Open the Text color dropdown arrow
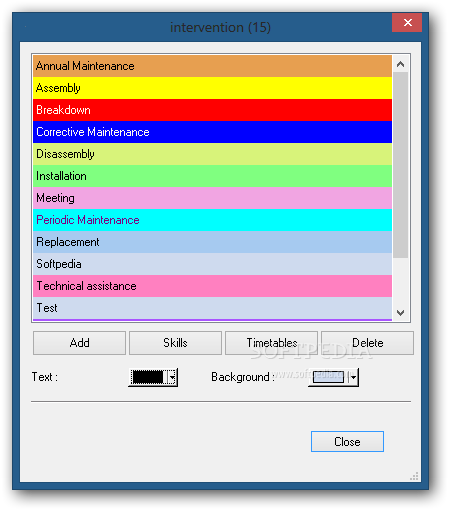Image resolution: width=449 pixels, height=510 pixels. (172, 377)
